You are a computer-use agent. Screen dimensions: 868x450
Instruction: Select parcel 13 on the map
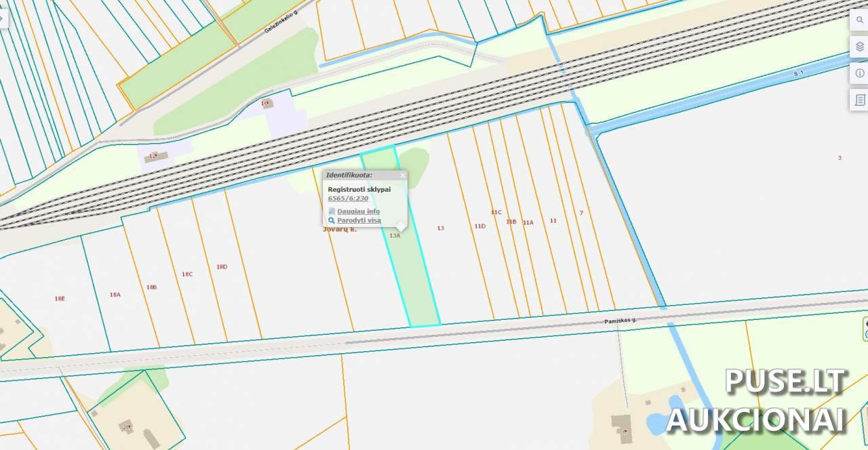pyautogui.click(x=441, y=228)
